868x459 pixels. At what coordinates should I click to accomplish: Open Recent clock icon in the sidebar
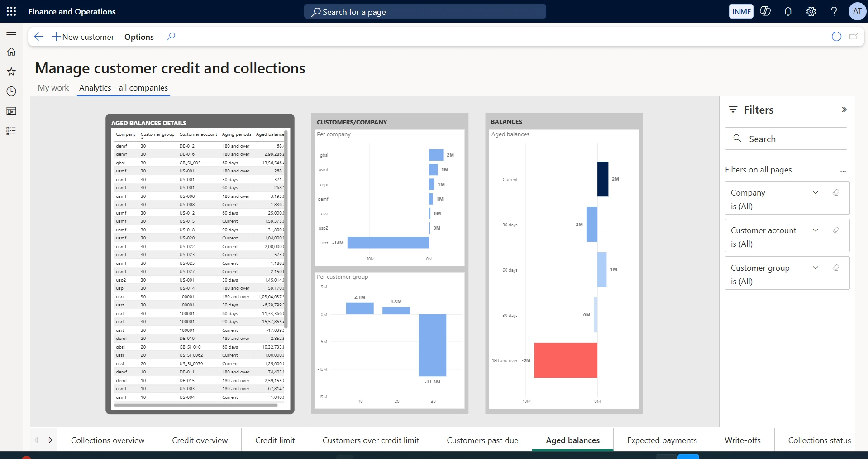11,91
